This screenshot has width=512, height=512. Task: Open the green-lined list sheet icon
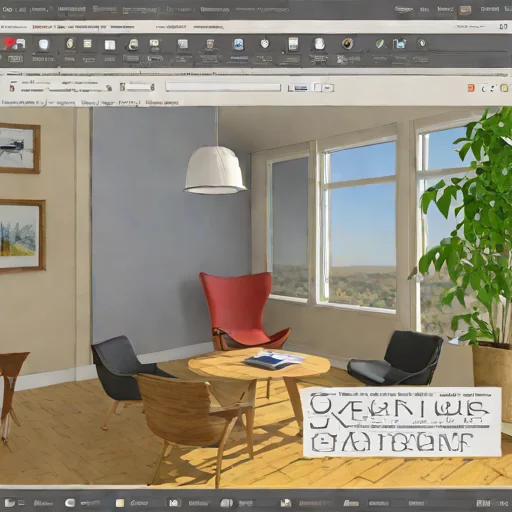click(87, 44)
